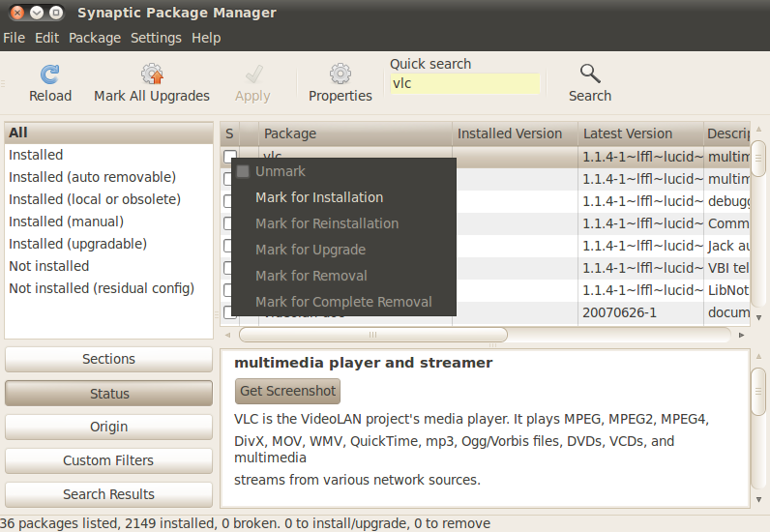Click the Reload toolbar icon

click(x=50, y=75)
